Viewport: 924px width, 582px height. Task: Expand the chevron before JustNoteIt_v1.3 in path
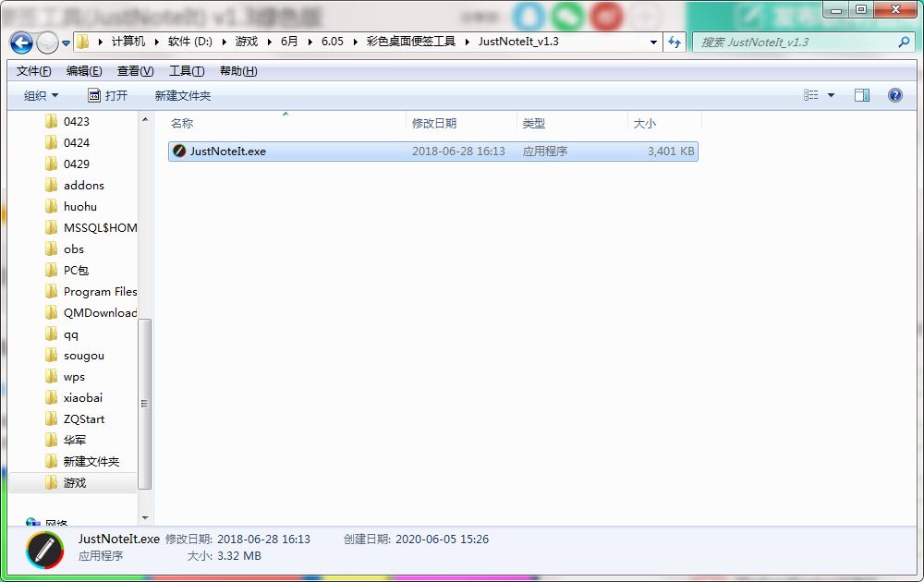click(x=468, y=42)
